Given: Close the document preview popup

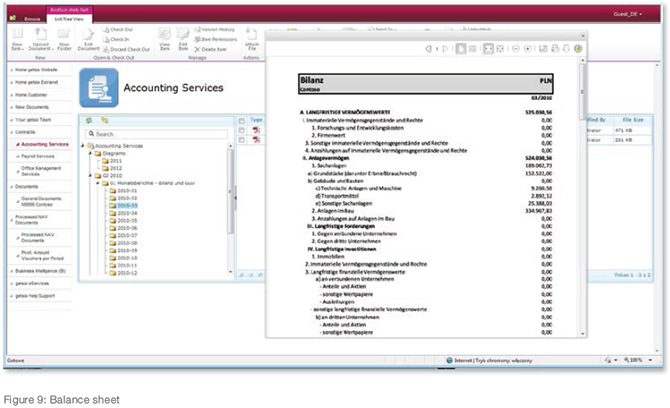Looking at the screenshot, I should 582,36.
